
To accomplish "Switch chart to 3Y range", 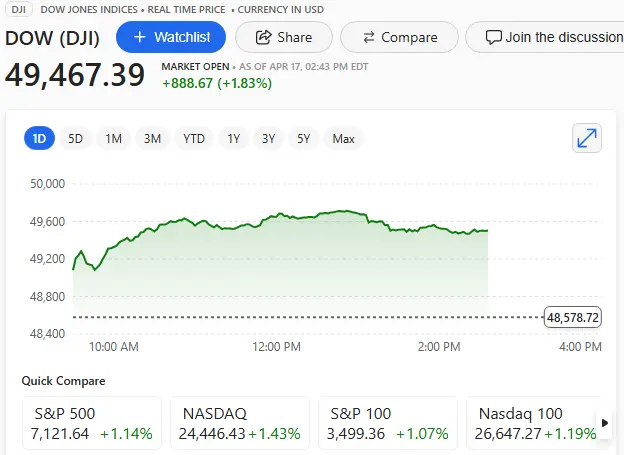I will [269, 139].
